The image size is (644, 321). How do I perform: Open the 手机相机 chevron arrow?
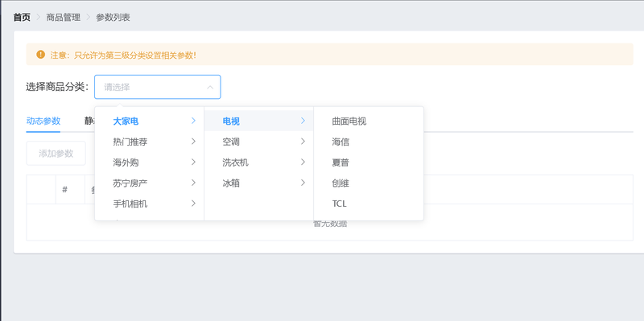click(x=193, y=204)
